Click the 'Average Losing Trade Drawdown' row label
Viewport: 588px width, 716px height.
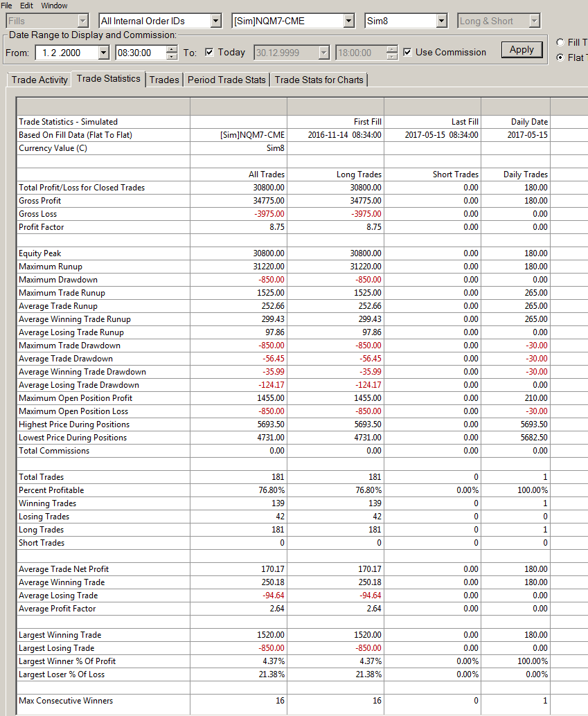pyautogui.click(x=78, y=386)
